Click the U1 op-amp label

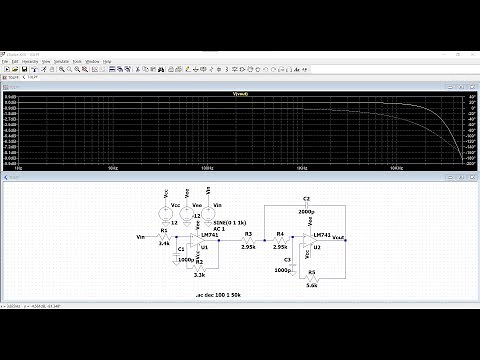[x=204, y=247]
